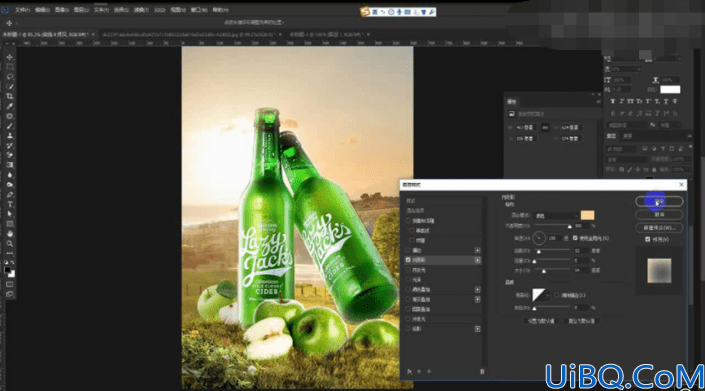The image size is (705, 391).
Task: Enable Bevel & Emboss effect checkbox
Action: coord(408,221)
